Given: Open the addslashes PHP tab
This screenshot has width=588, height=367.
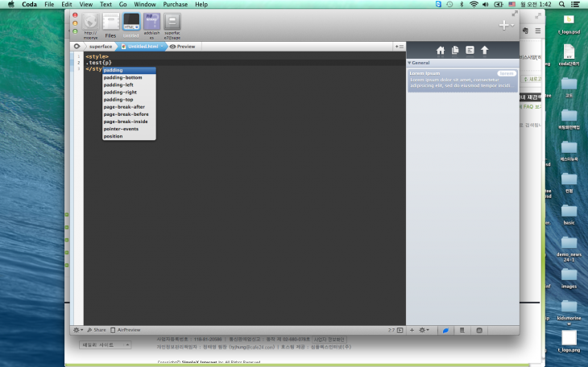Looking at the screenshot, I should pos(152,27).
